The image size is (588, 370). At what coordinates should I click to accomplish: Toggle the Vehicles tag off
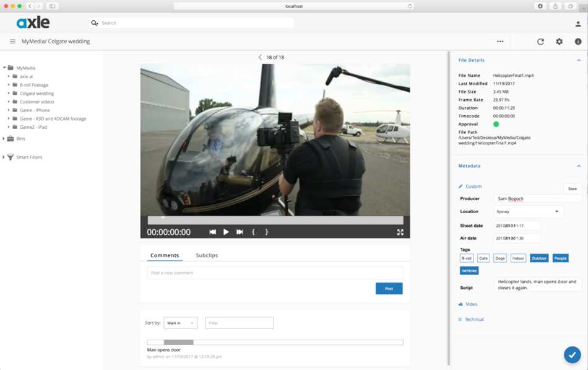click(469, 270)
